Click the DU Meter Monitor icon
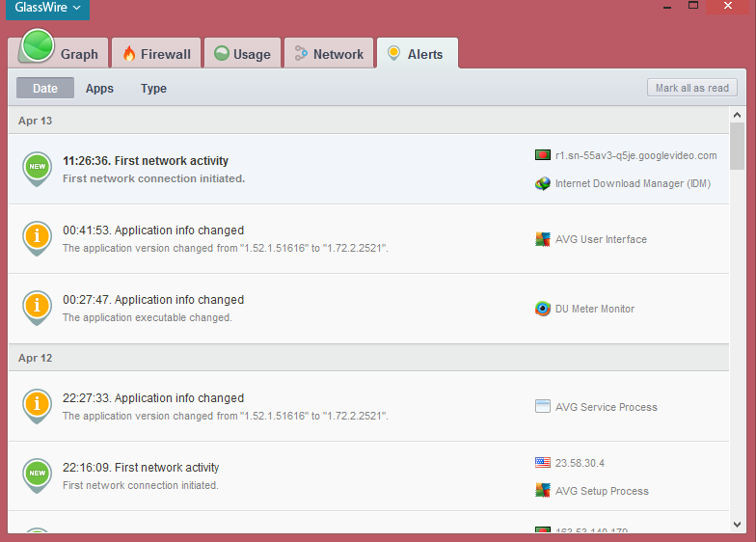The image size is (756, 542). pyautogui.click(x=542, y=309)
